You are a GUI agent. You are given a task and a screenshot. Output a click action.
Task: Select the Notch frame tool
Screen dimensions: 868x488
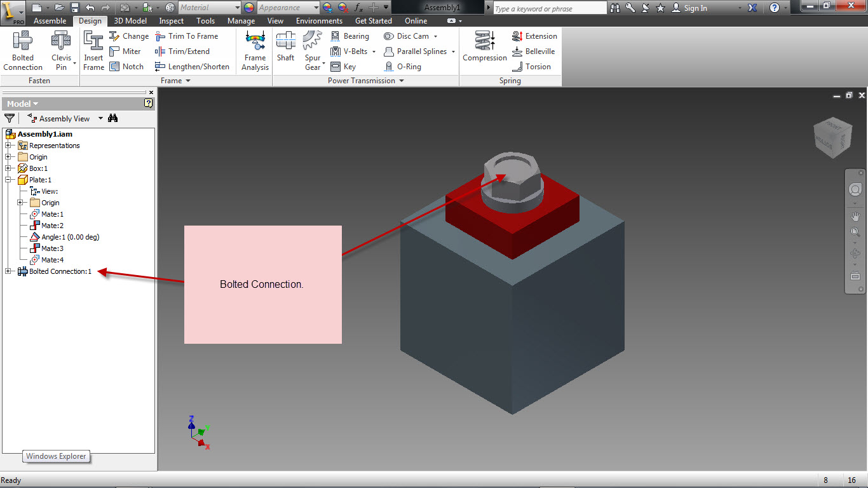(x=127, y=66)
